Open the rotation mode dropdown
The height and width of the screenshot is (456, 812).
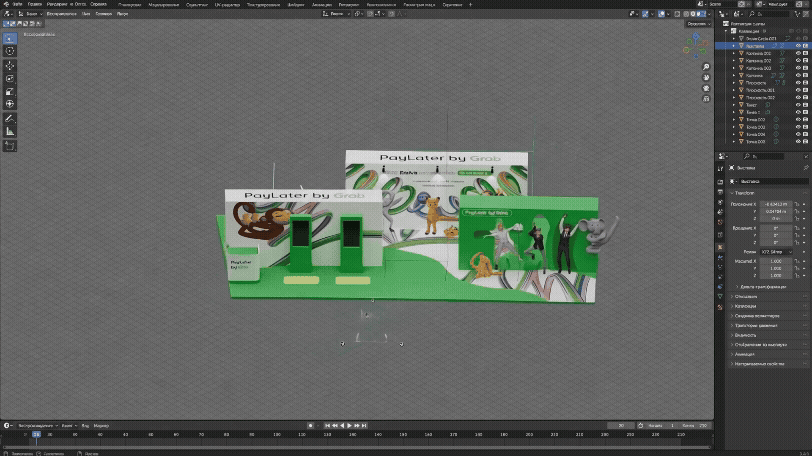tap(776, 252)
